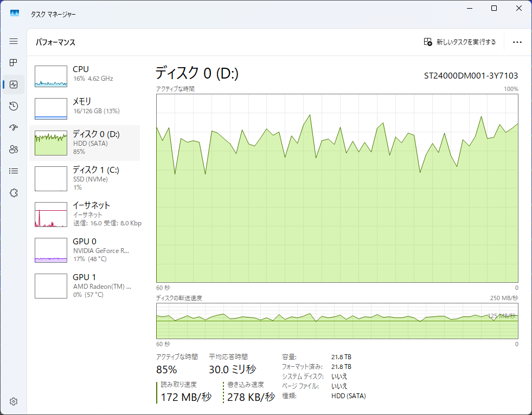The height and width of the screenshot is (415, 532).
Task: Click the 85% active time value
Action: (x=166, y=369)
